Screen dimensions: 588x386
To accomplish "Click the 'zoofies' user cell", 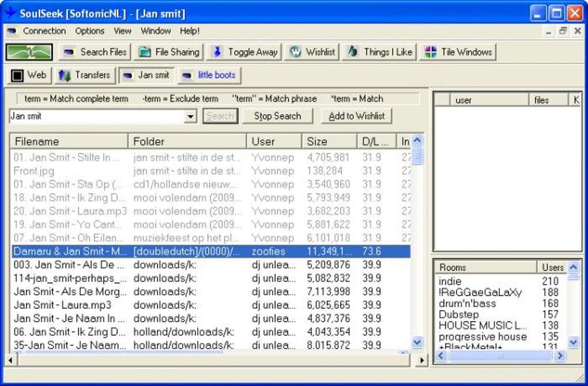I will click(x=269, y=252).
